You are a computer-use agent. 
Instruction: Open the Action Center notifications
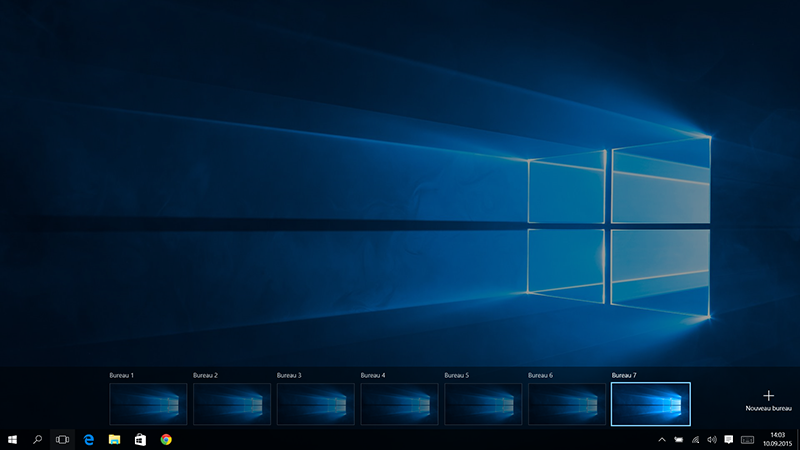click(729, 439)
